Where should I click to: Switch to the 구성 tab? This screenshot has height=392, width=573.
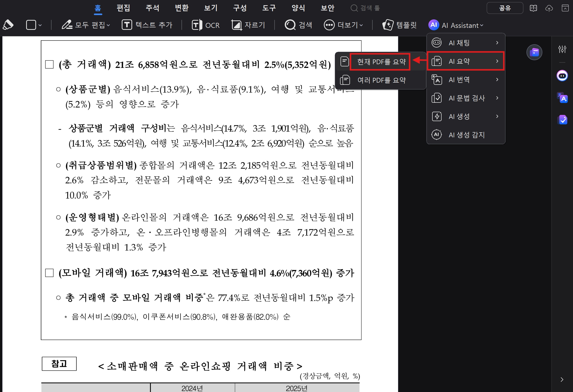coord(240,8)
